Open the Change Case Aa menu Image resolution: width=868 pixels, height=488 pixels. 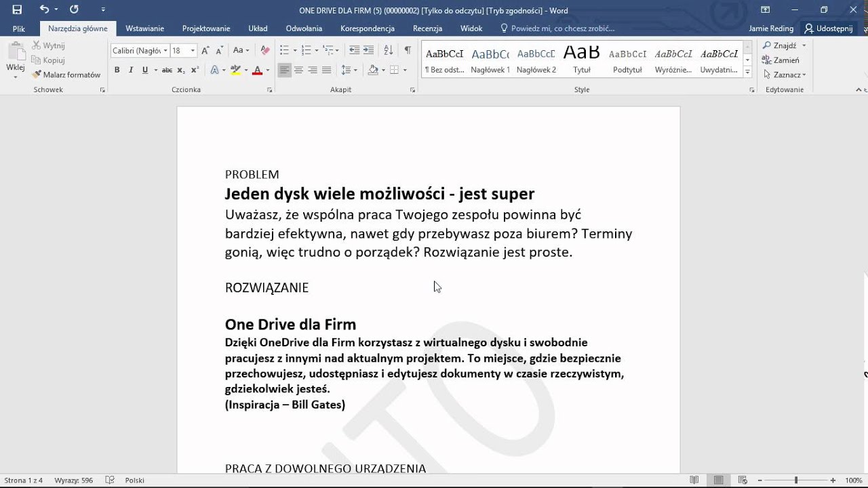click(x=241, y=51)
